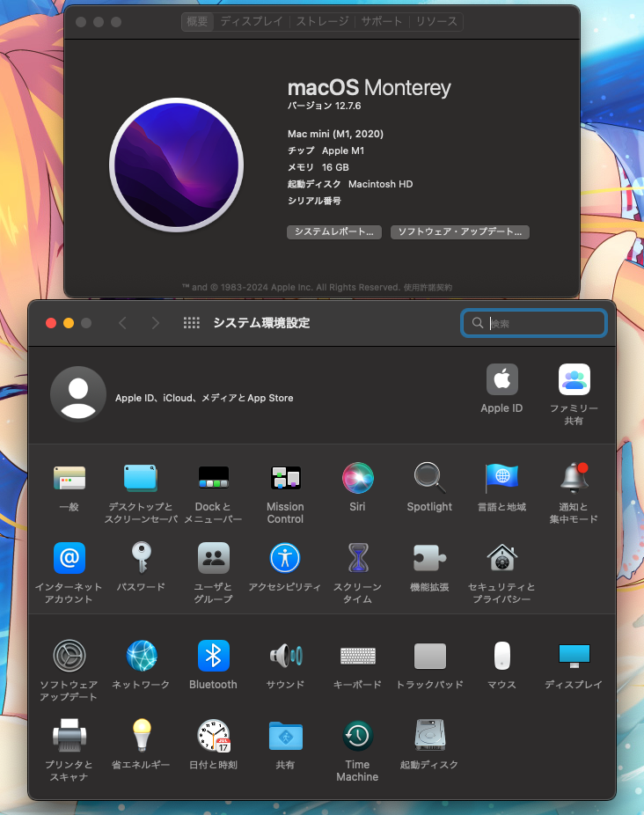Close the システム環境設定 window
644x815 pixels.
click(x=51, y=323)
